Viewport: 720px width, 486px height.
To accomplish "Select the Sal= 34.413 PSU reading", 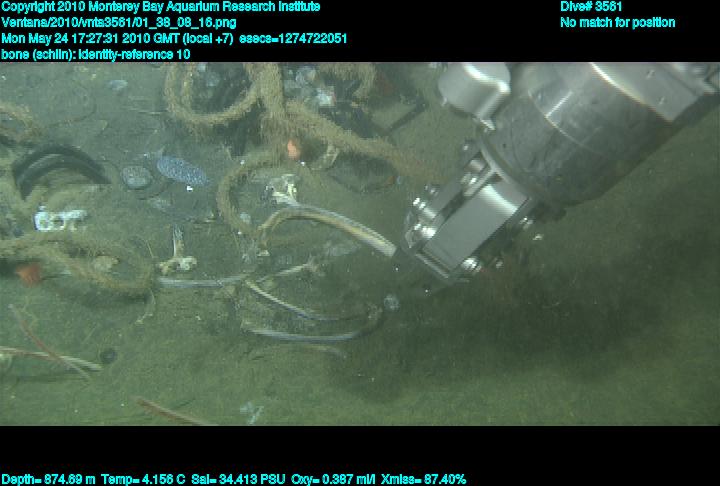I will pyautogui.click(x=238, y=480).
